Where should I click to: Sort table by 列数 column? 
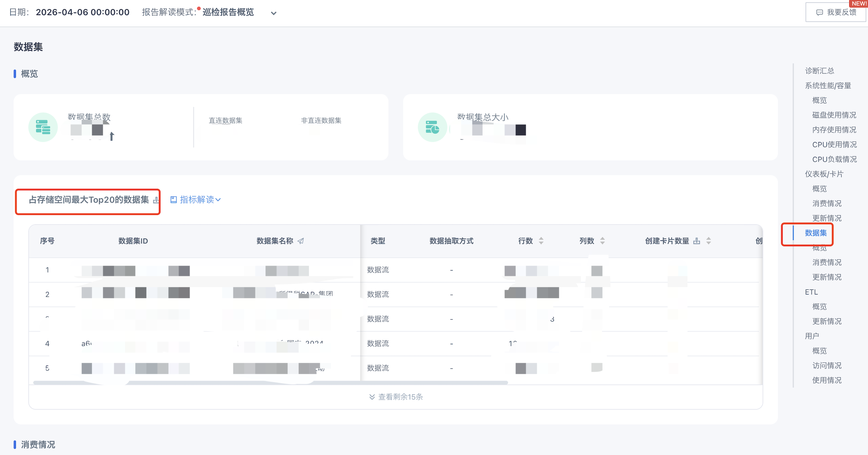(602, 241)
